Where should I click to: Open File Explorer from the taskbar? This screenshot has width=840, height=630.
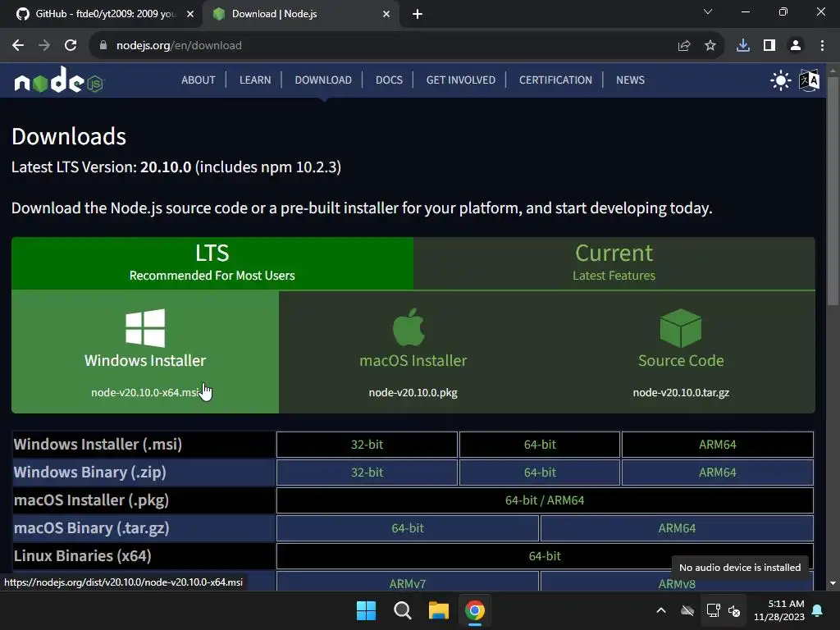(x=438, y=610)
